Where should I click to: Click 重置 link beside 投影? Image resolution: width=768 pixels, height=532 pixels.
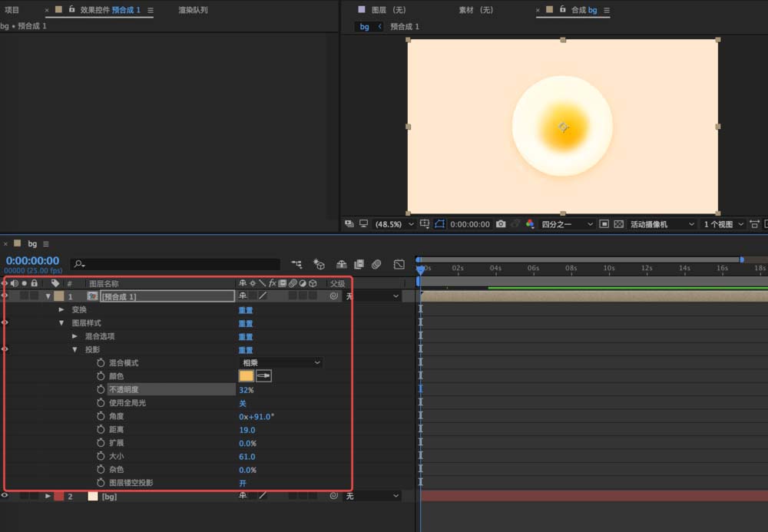[246, 349]
